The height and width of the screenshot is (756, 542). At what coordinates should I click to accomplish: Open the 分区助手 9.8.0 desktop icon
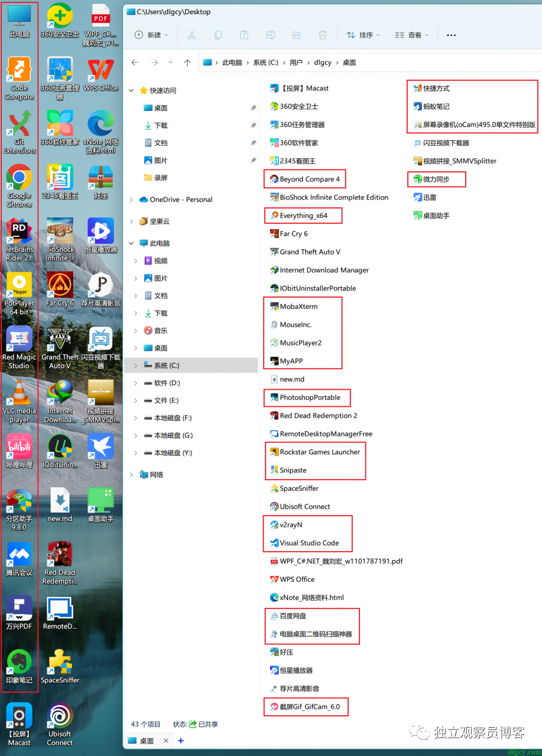[x=19, y=509]
